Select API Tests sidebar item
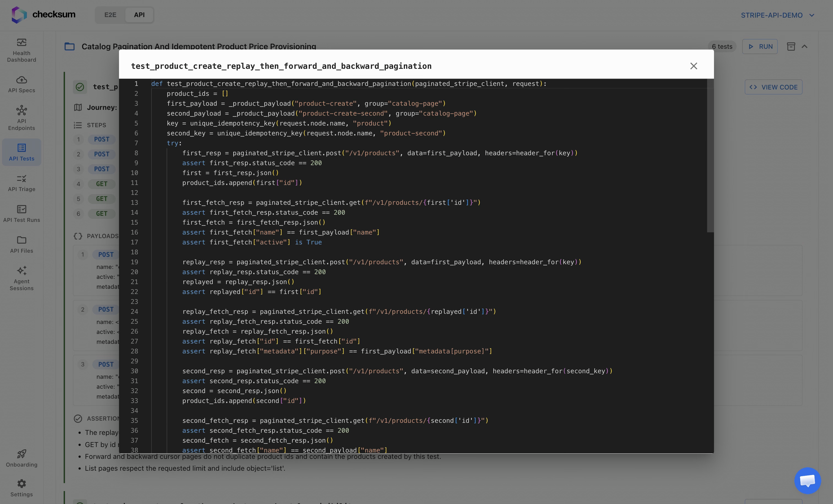This screenshot has height=504, width=833. click(22, 152)
